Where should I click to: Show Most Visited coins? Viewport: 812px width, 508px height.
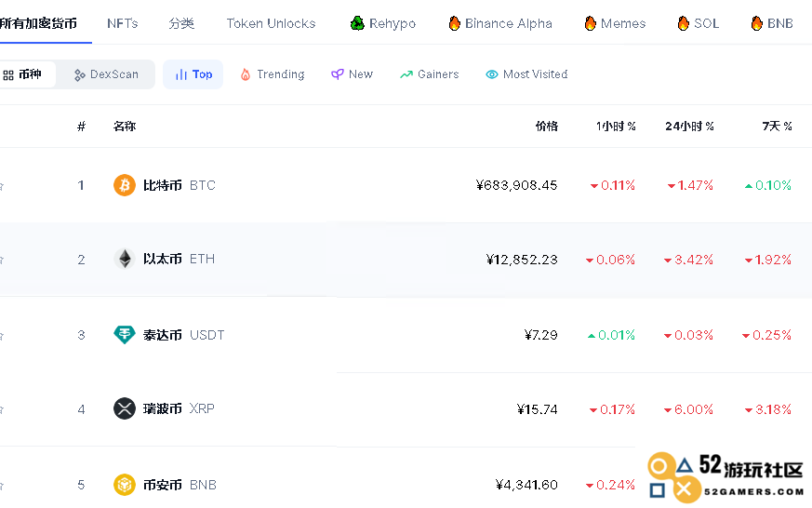526,74
